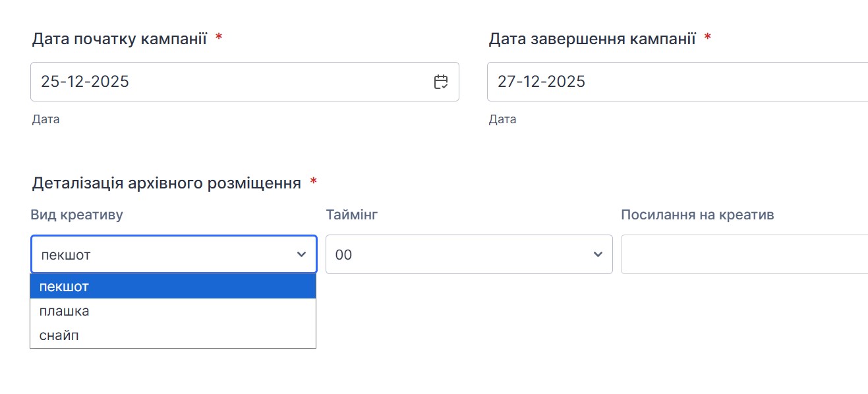Click the Вид креативу column label
This screenshot has height=394, width=868.
(76, 215)
